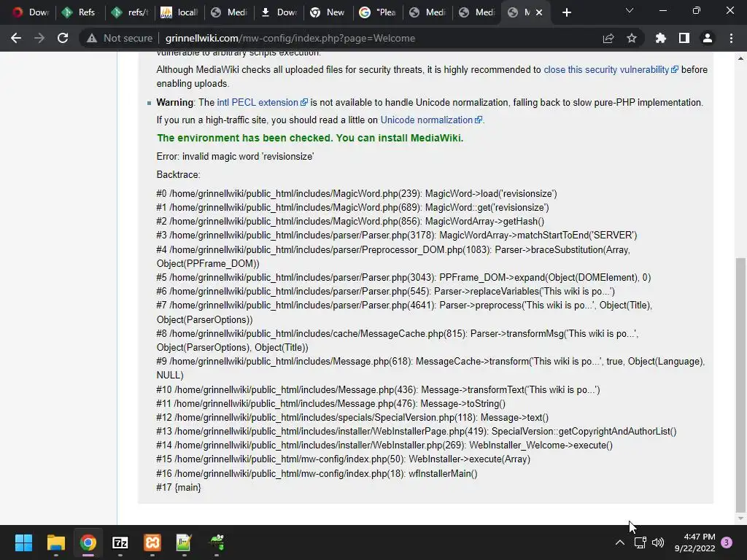Click the "Error: invalid magic word" line

[235, 156]
